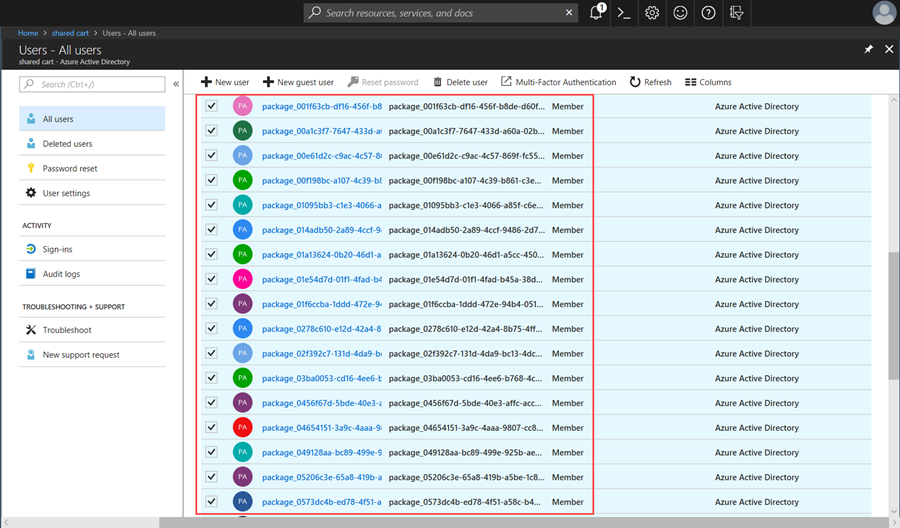The height and width of the screenshot is (528, 900).
Task: Select Deleted users in sidebar
Action: (x=67, y=144)
